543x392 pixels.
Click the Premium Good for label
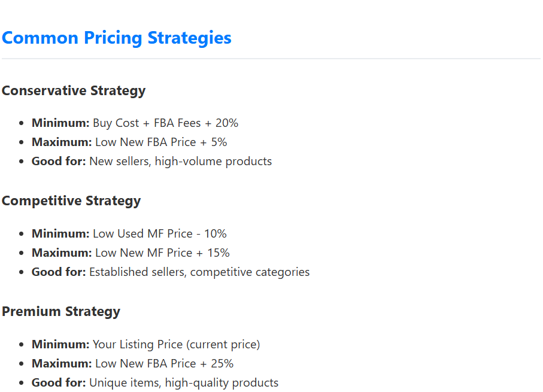[59, 383]
